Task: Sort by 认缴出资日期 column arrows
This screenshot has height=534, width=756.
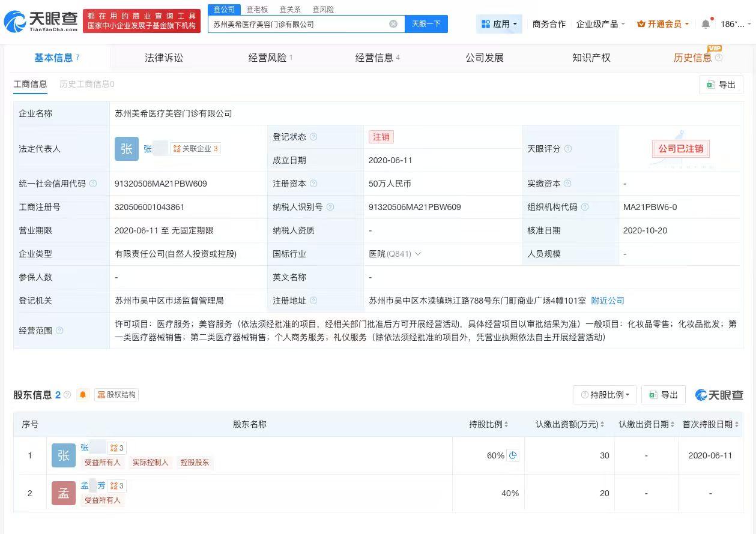Action: [673, 424]
